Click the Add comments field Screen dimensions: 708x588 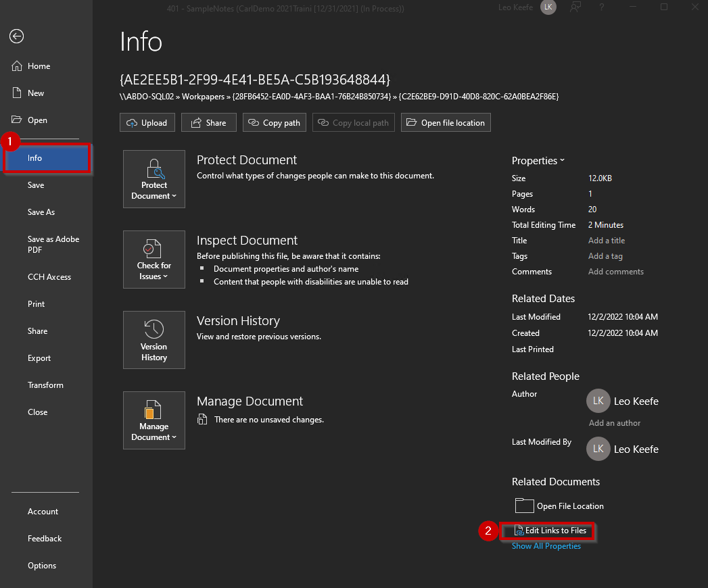[x=616, y=272]
